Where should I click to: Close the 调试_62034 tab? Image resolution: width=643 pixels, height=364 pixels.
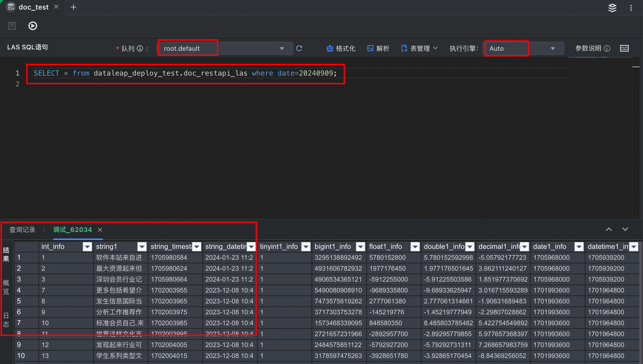pos(100,230)
